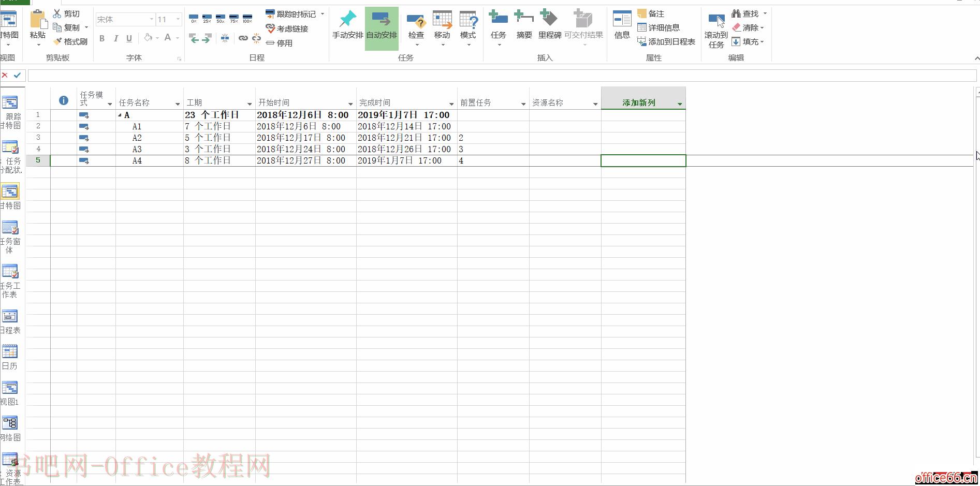Click into the entry bar field
Screen dimensions: 980x486
(502, 76)
